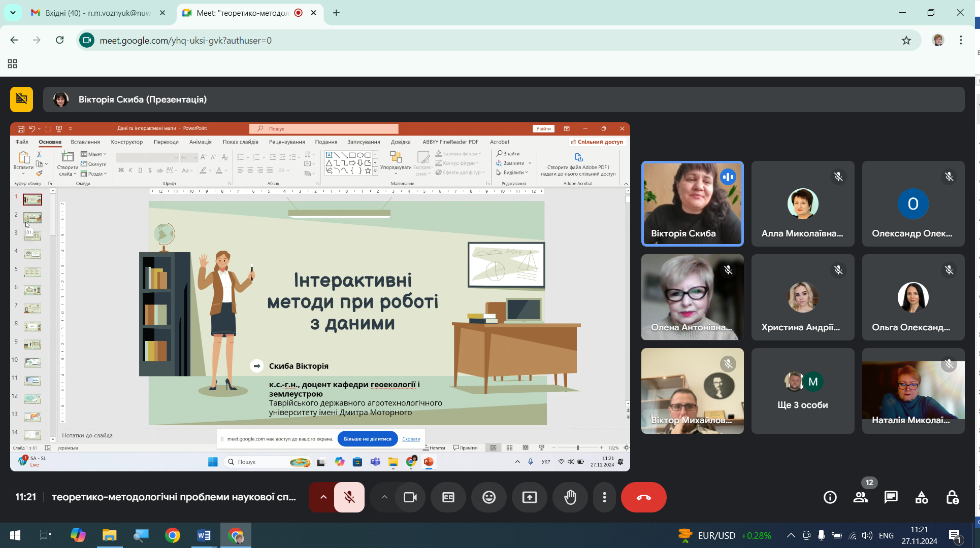Click the Ще 3 особи tile

(802, 391)
